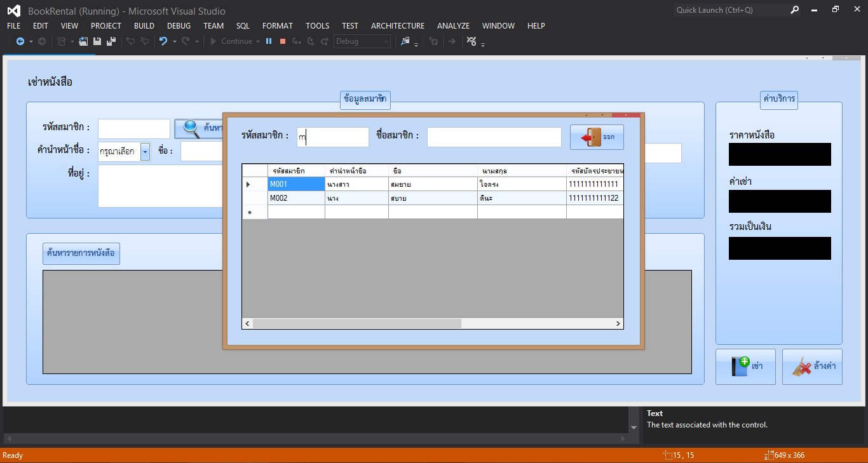This screenshot has width=868, height=463.
Task: Open the FORMAT menu
Action: click(x=278, y=25)
